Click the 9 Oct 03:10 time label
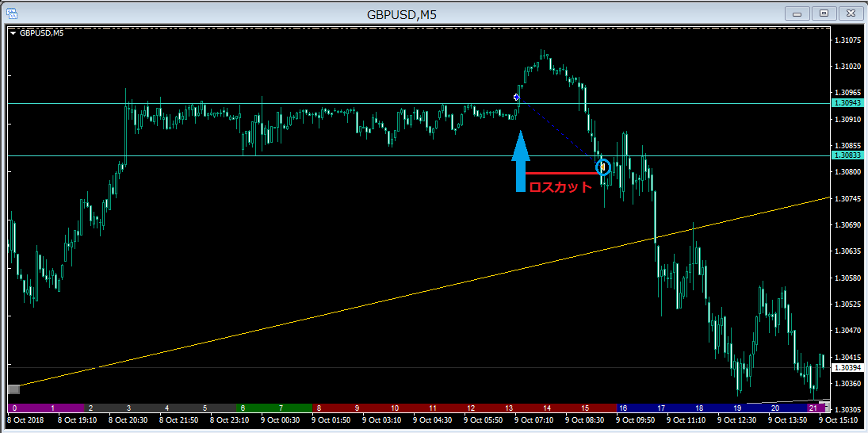The height and width of the screenshot is (433, 868). (x=383, y=420)
